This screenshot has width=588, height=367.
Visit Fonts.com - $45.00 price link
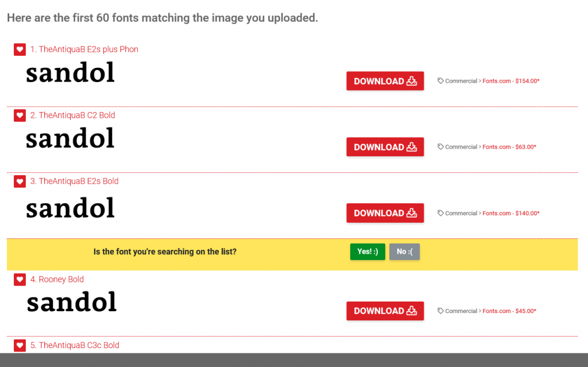tap(509, 311)
